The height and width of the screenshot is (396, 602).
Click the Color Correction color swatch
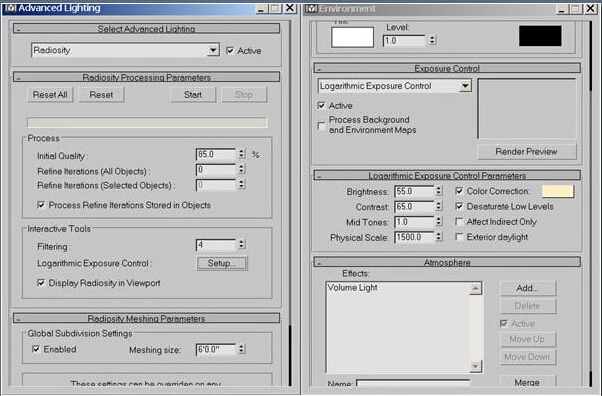coord(558,191)
